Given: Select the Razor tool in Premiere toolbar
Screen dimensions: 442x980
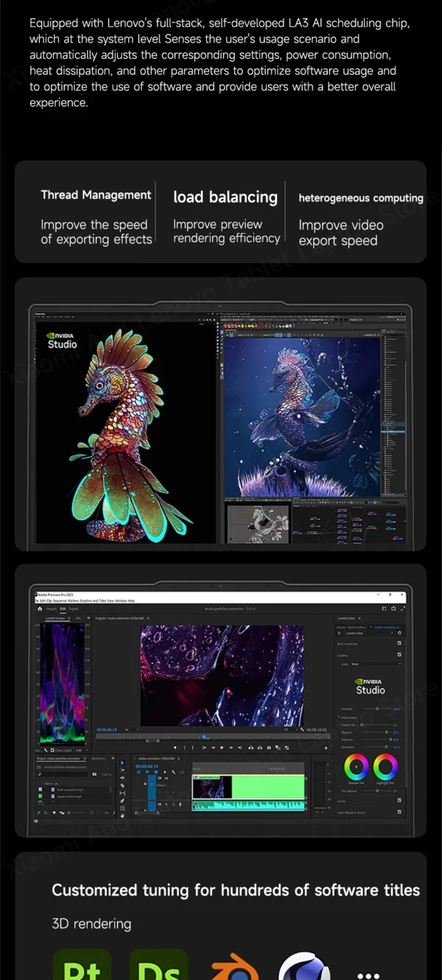Looking at the screenshot, I should pyautogui.click(x=122, y=786).
